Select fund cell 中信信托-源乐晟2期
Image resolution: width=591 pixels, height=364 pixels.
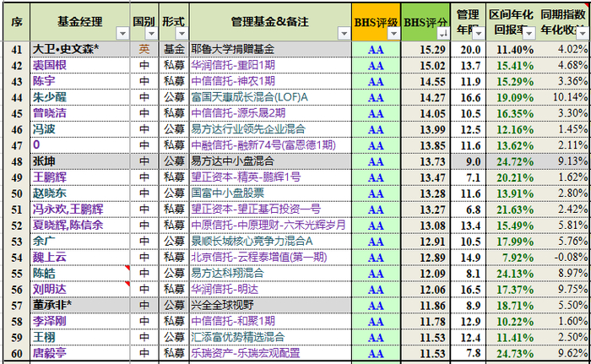[x=270, y=113]
